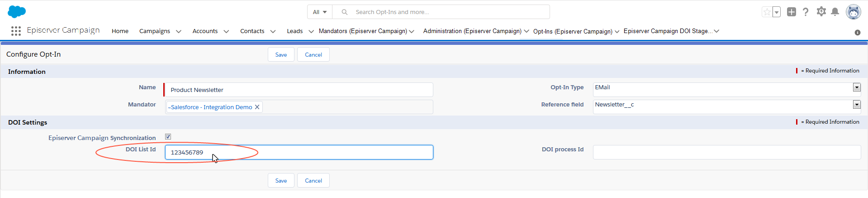
Task: Open the user profile avatar
Action: 853,12
